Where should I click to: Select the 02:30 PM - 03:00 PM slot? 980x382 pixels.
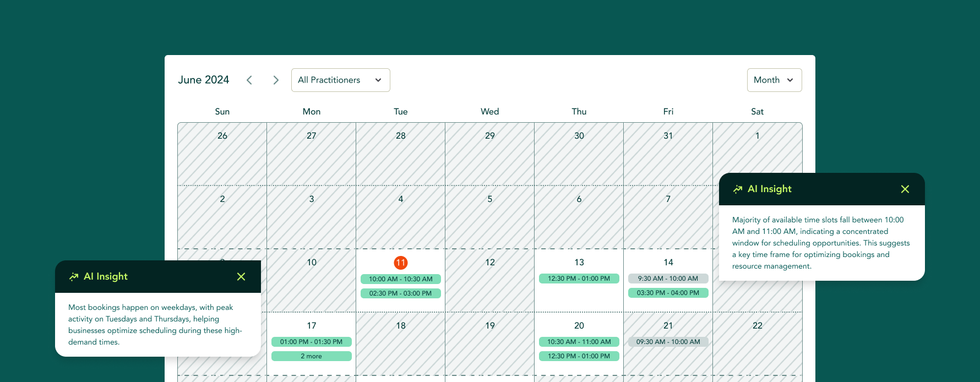pos(401,293)
